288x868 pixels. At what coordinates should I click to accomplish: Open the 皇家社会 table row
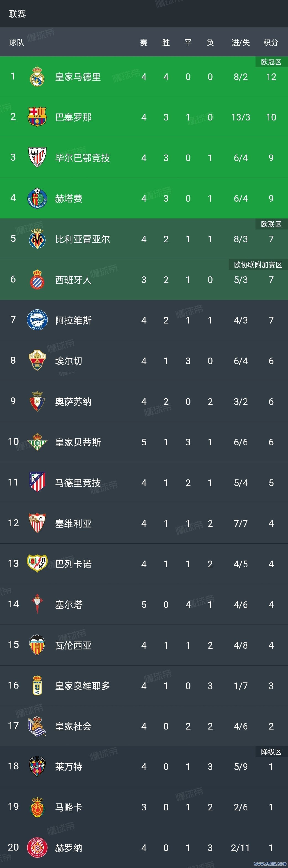point(144,726)
